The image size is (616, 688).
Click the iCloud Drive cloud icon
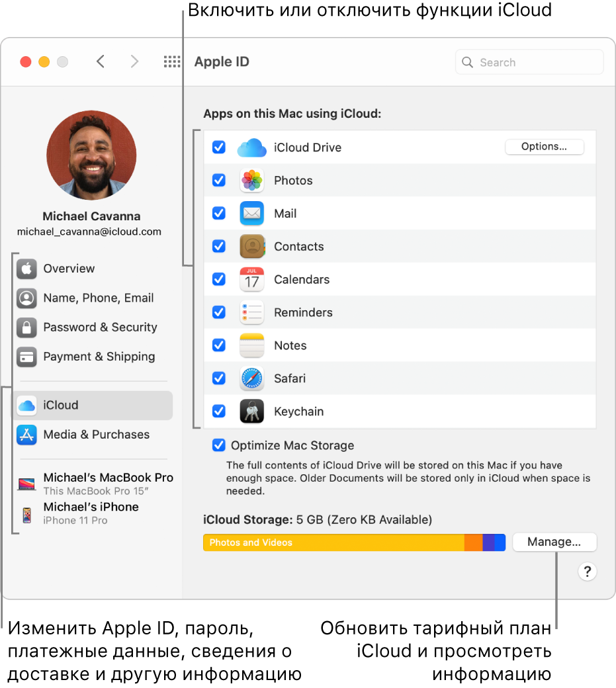tap(252, 148)
